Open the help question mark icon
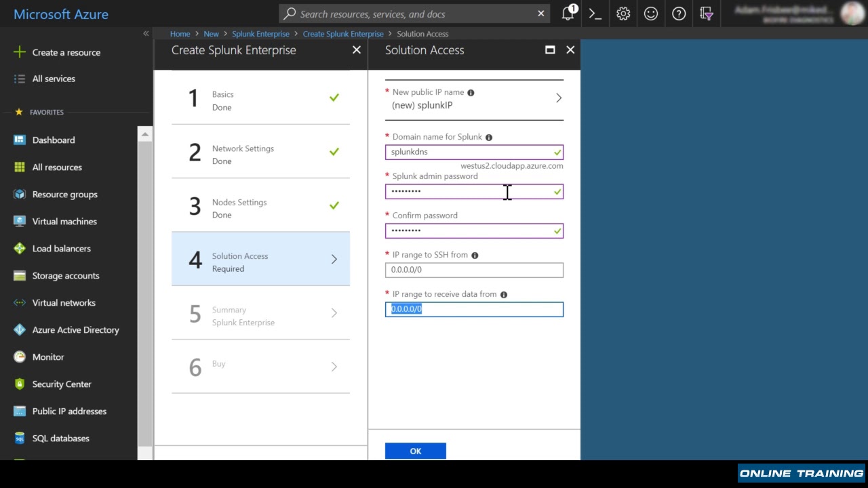868x488 pixels. pyautogui.click(x=679, y=14)
